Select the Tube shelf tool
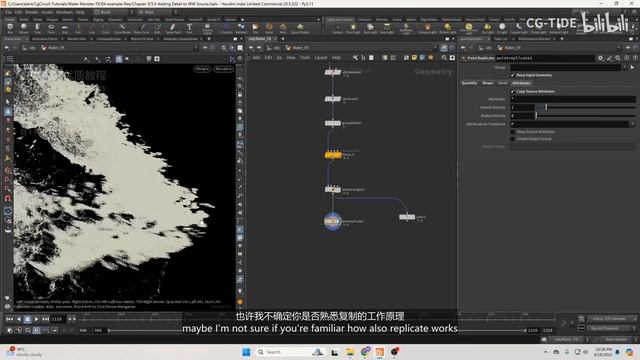 click(x=37, y=28)
